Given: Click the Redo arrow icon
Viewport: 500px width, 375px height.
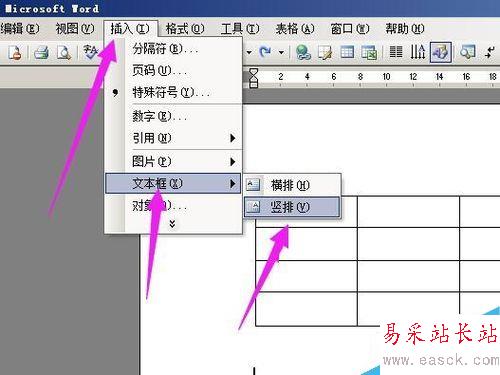Looking at the screenshot, I should point(265,52).
